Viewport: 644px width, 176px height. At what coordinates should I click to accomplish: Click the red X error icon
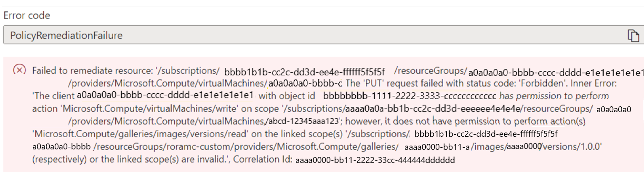tap(19, 70)
